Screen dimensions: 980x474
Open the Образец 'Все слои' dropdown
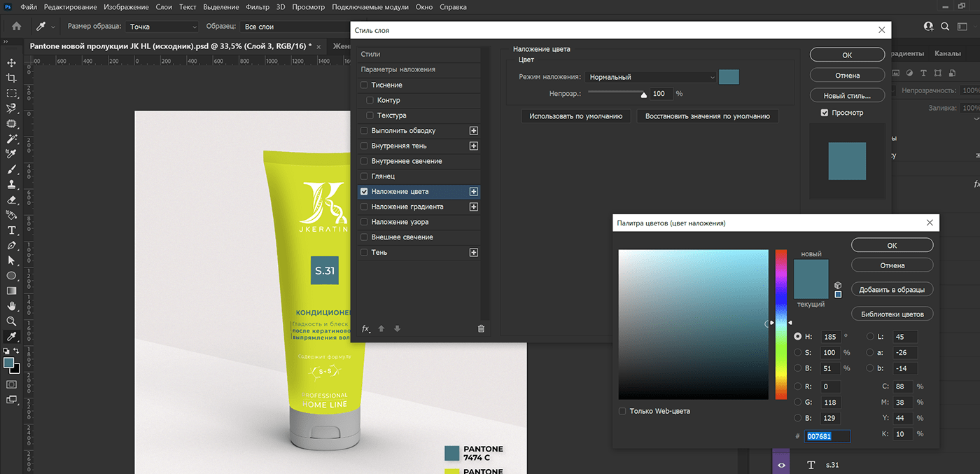coord(294,27)
